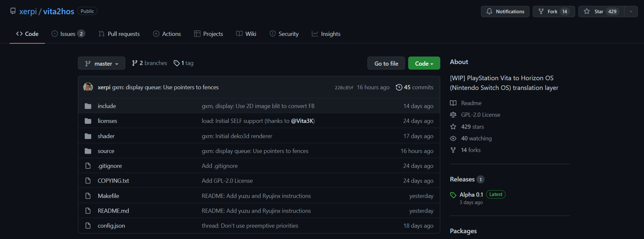Open the master branch dropdown
Screen dimensions: 644x239
coord(102,63)
